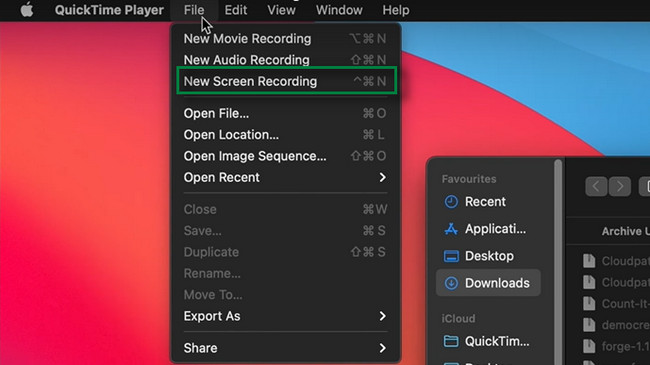The height and width of the screenshot is (365, 650).
Task: Expand the Share submenu
Action: tap(285, 348)
